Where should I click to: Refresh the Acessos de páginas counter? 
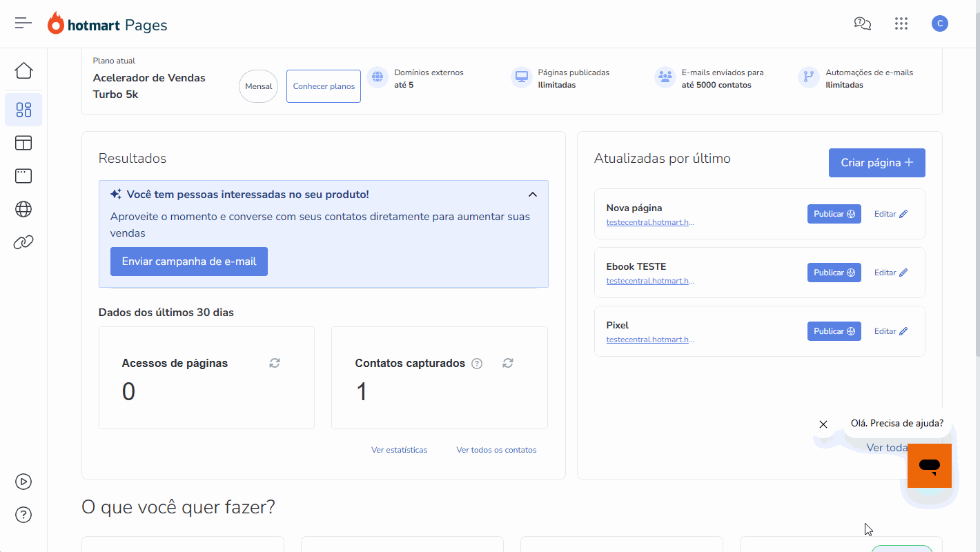click(274, 362)
